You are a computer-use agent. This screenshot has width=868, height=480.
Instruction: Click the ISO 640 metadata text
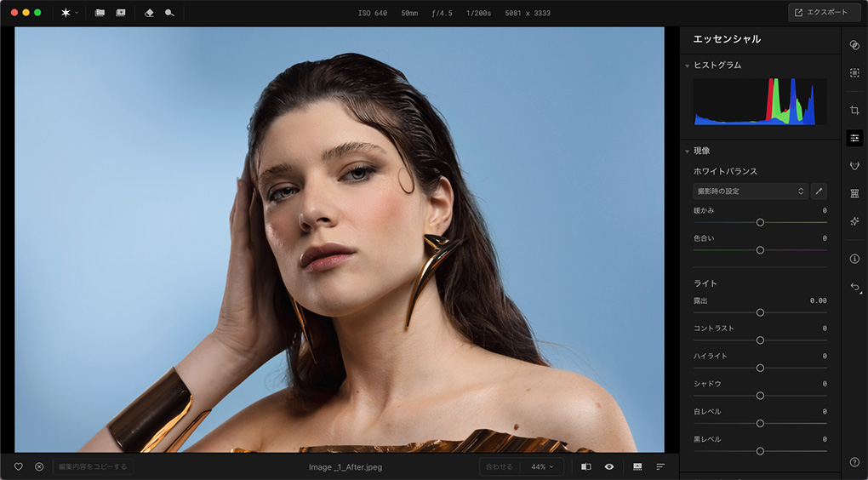click(373, 13)
